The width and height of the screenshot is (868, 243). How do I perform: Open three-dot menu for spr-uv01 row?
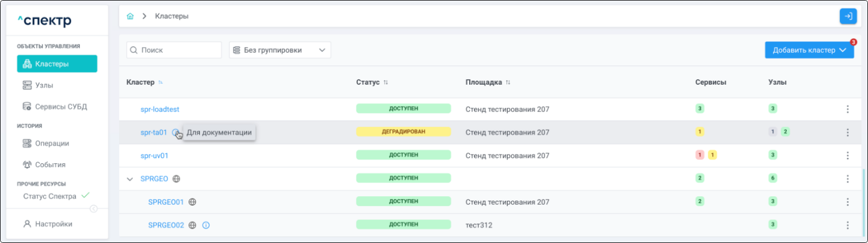(x=847, y=156)
